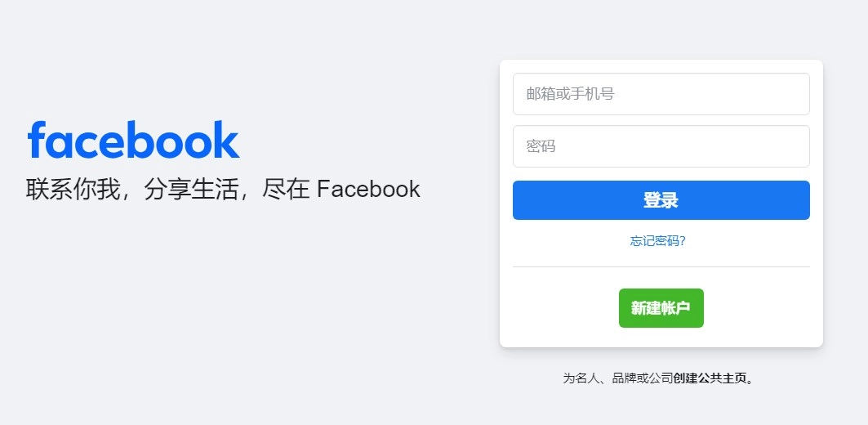Click the word Facebook in the tagline
The image size is (868, 425).
(x=368, y=190)
